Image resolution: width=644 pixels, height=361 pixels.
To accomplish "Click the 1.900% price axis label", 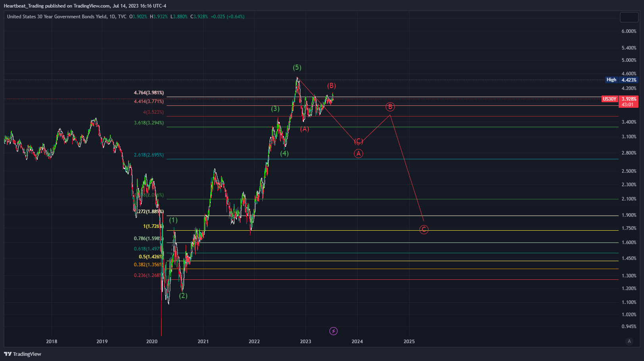I will [629, 215].
